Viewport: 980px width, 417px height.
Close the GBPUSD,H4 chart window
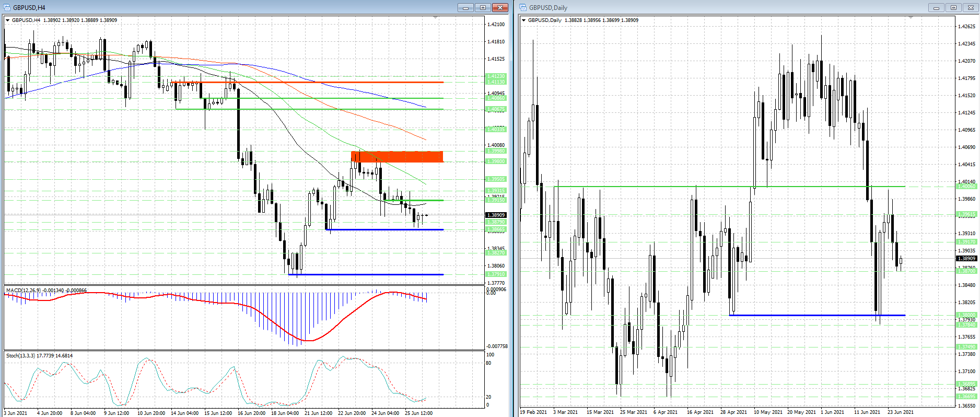tap(500, 7)
